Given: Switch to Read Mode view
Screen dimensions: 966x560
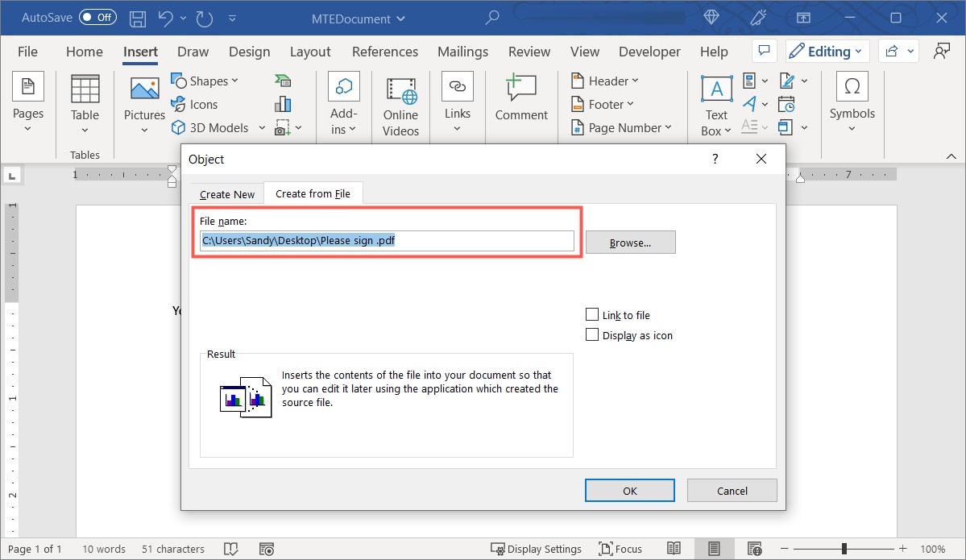Looking at the screenshot, I should pyautogui.click(x=674, y=549).
